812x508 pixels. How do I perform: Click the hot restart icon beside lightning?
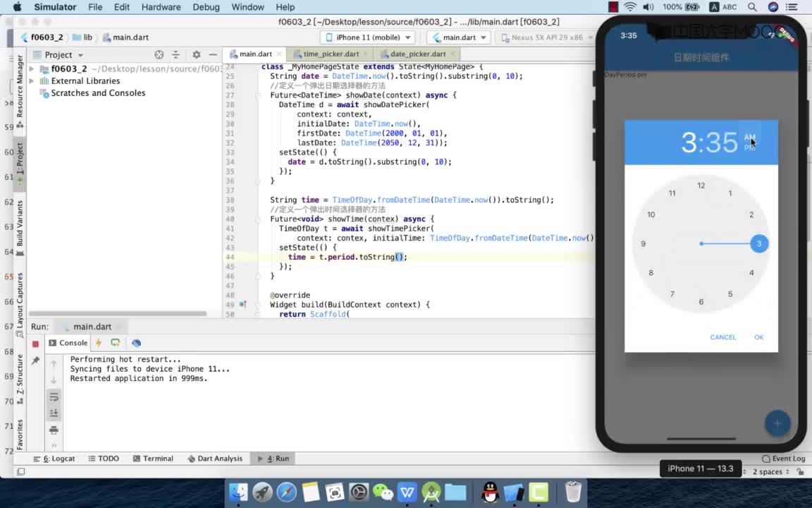[115, 343]
